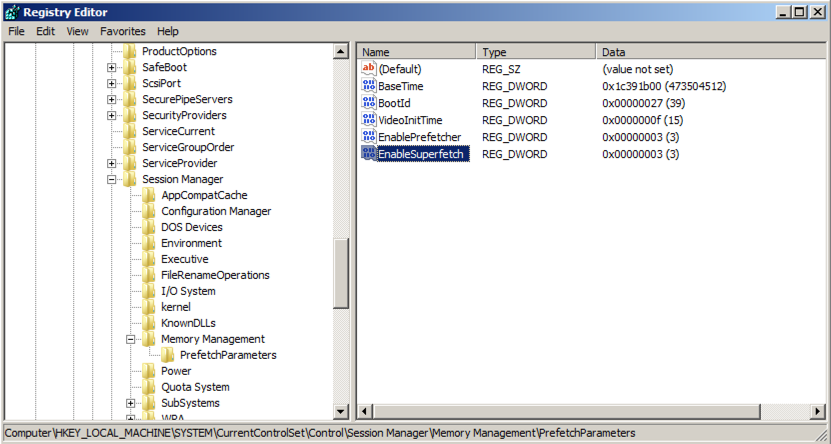Click the tree pane scroll up arrow
Screen dimensions: 831x444
click(x=341, y=52)
